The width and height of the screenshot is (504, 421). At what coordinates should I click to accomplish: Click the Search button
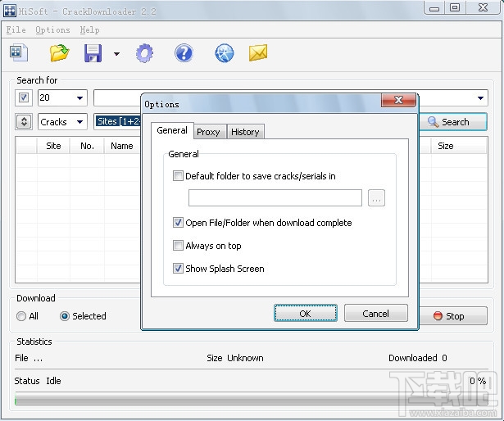pyautogui.click(x=453, y=122)
